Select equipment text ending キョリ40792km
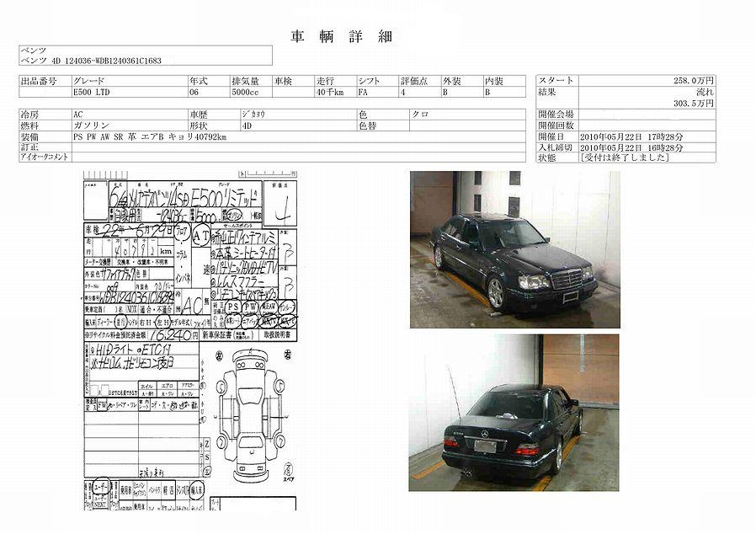Screen dimensions: 756x534 point(150,137)
